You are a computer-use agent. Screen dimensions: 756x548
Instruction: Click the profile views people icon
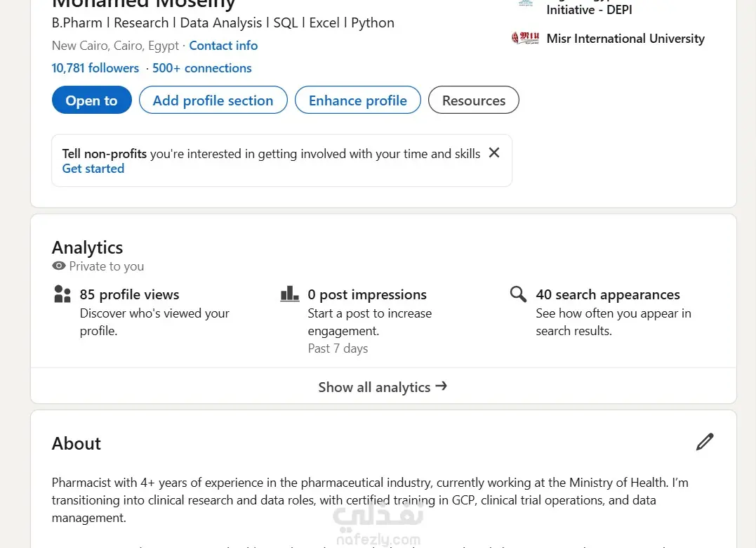point(62,294)
